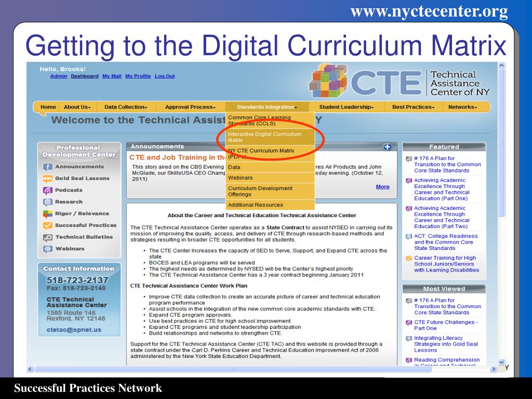Open the Data Collection dropdown menu
Screen dimensions: 532x399
(x=126, y=107)
